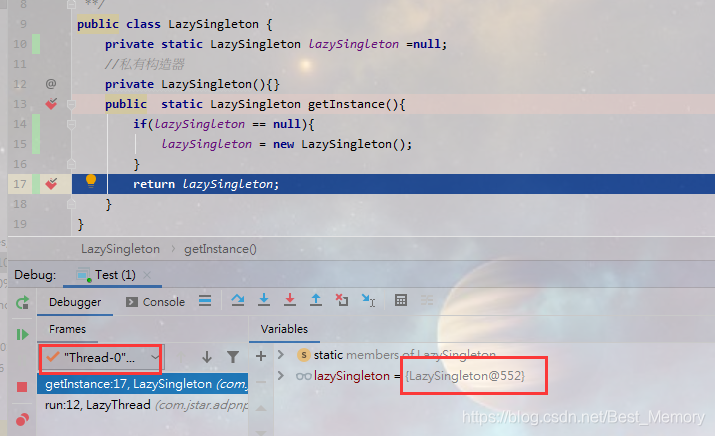The image size is (715, 436).
Task: Toggle the breakpoint on line 17
Action: pos(51,184)
